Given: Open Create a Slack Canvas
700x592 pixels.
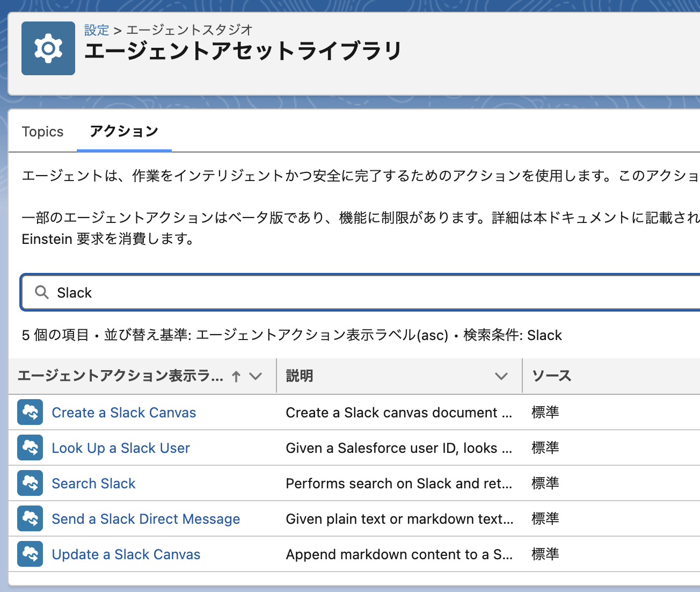Looking at the screenshot, I should [x=123, y=412].
